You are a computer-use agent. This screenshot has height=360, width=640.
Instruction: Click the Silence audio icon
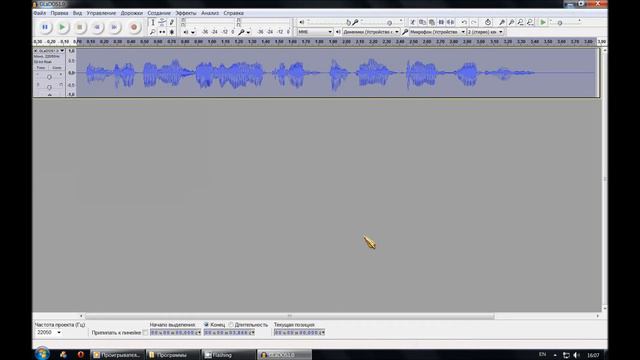click(450, 22)
